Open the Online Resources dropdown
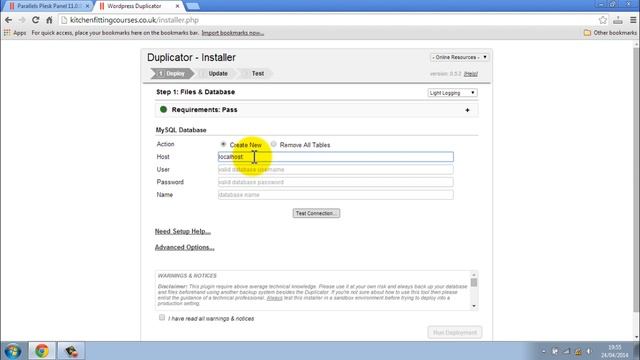Viewport: 640px width, 360px height. (x=459, y=57)
